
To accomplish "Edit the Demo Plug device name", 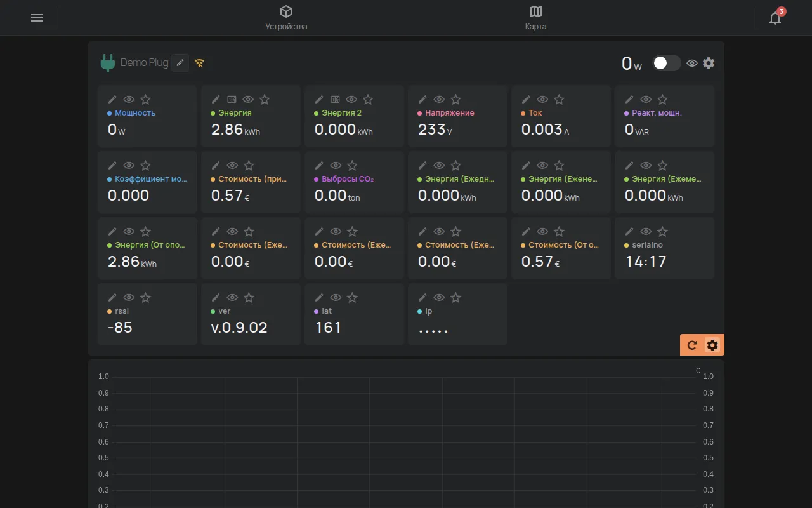I will tap(180, 62).
